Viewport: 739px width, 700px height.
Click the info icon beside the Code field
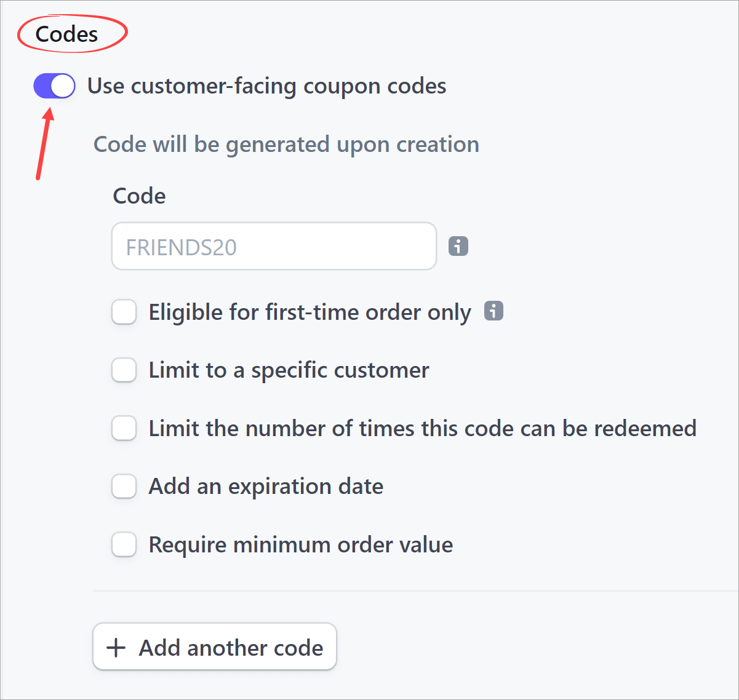(458, 246)
